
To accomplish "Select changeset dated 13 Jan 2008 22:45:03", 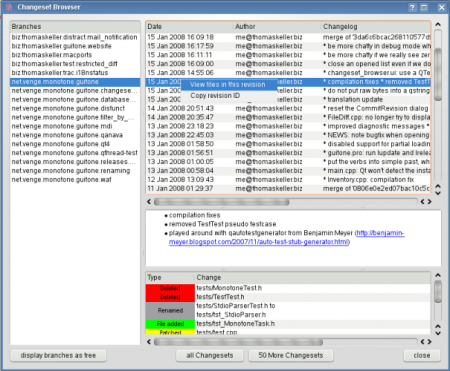I will 288,135.
